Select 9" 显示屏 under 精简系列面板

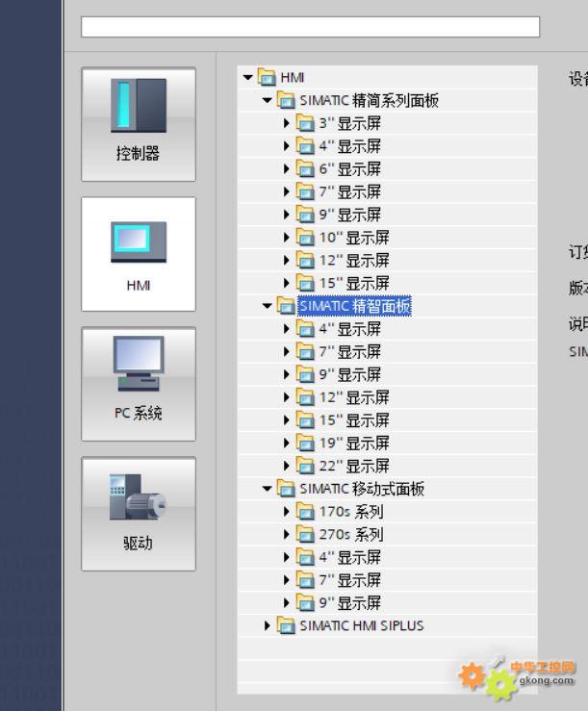tap(349, 215)
